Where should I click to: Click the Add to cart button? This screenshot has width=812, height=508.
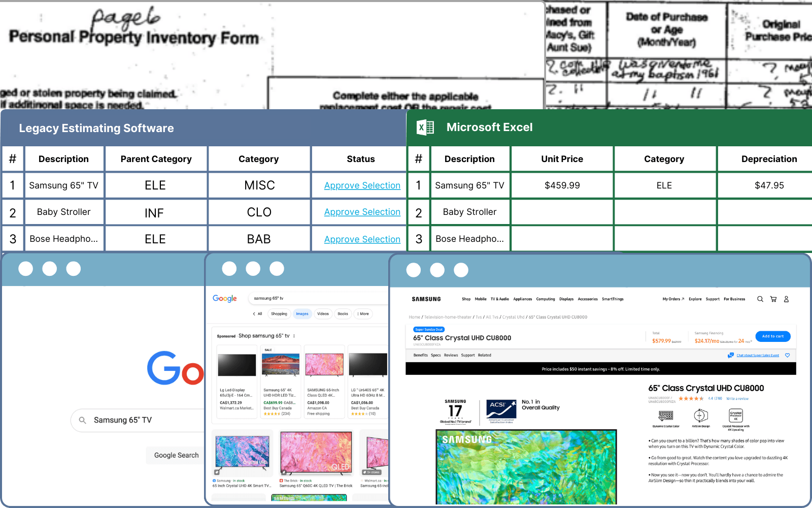pos(773,336)
